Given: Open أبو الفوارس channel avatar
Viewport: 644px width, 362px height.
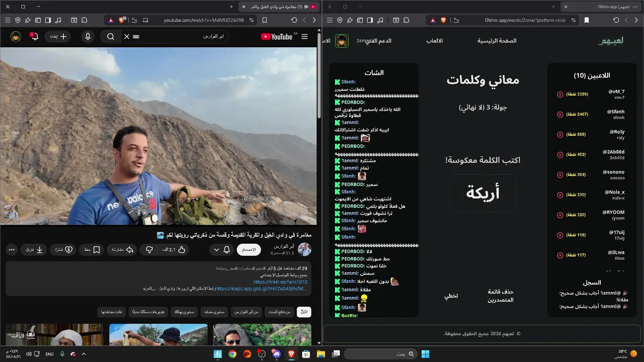Looking at the screenshot, I should click(x=304, y=249).
